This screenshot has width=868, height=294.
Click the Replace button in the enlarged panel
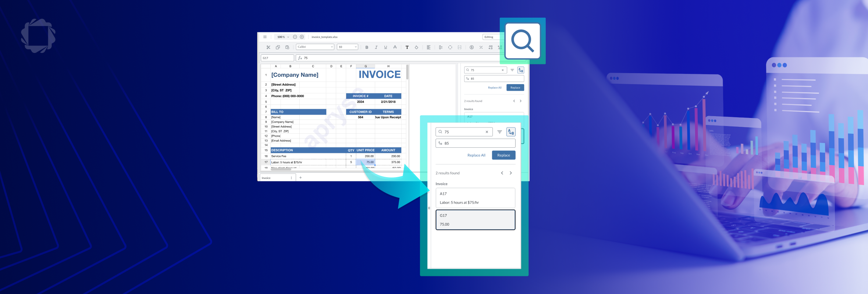point(504,155)
